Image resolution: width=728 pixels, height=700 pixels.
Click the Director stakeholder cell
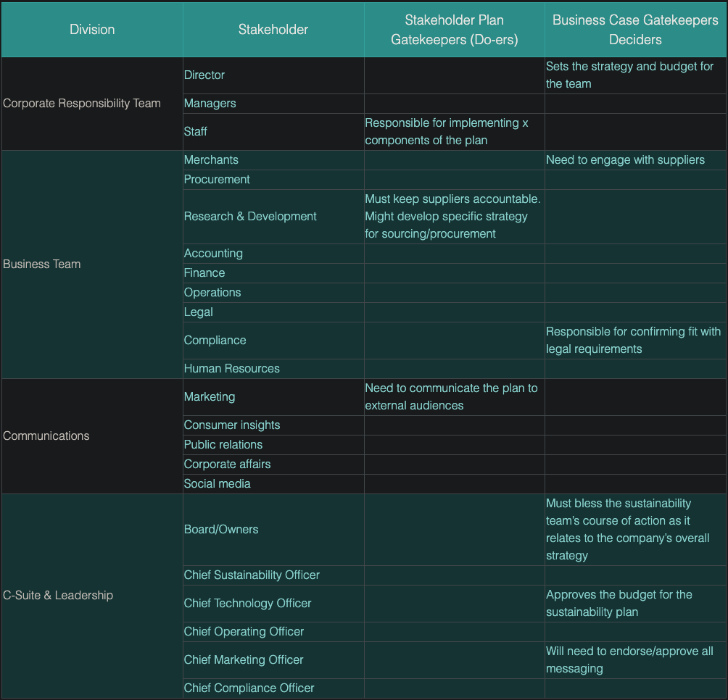[x=204, y=75]
